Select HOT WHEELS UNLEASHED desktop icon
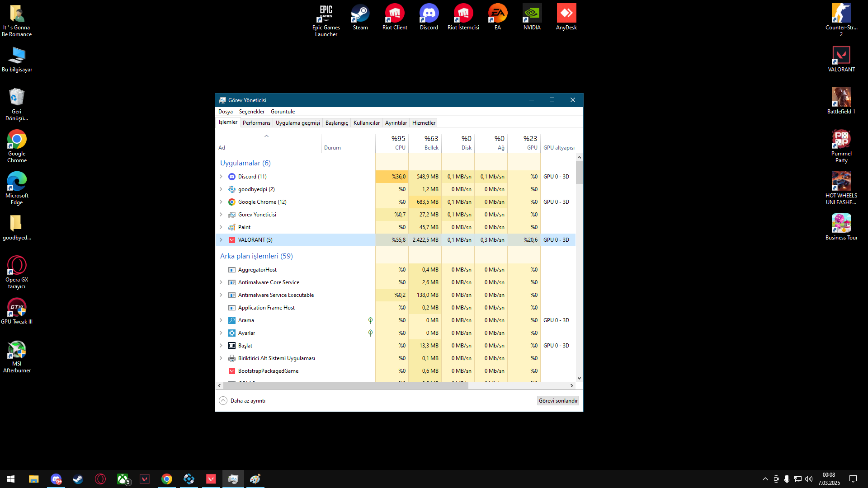 point(841,188)
